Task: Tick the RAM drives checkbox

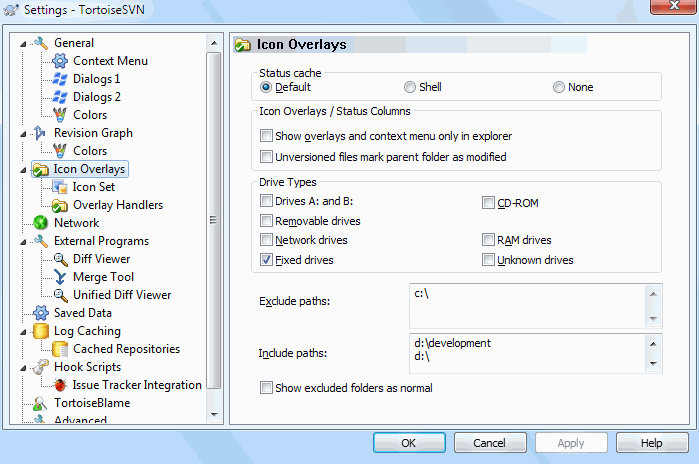Action: click(x=488, y=240)
